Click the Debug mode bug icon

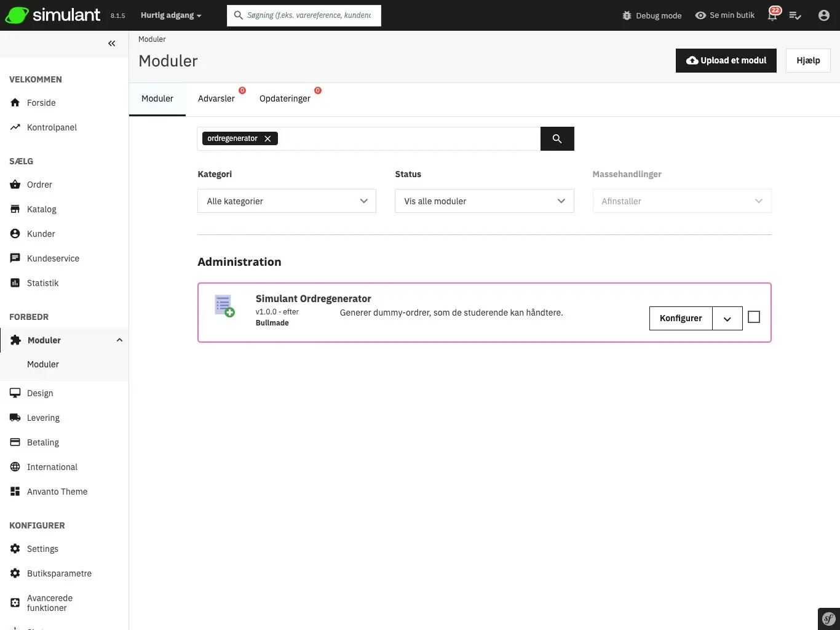tap(626, 15)
